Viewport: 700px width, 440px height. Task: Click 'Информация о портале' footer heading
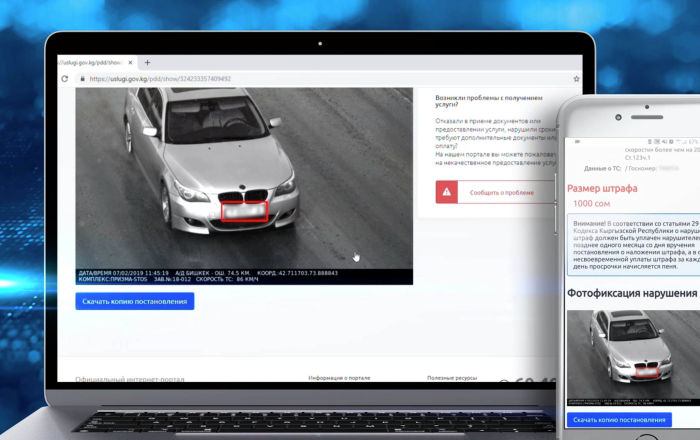pyautogui.click(x=341, y=377)
